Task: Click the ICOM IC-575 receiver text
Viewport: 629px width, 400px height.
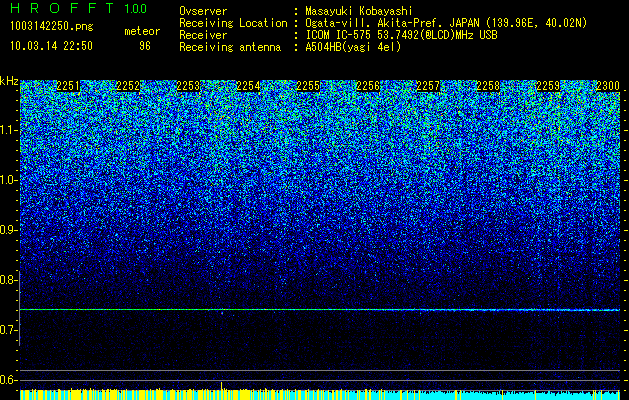Action: coord(401,35)
